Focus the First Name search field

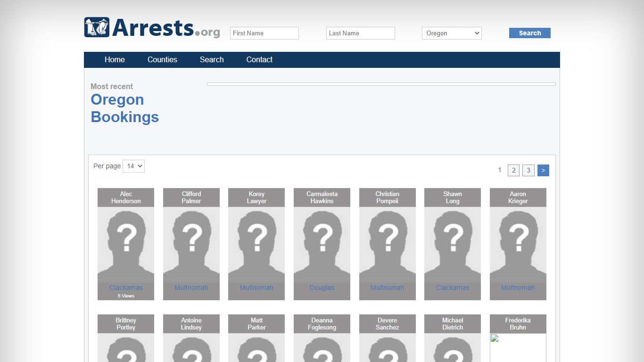(x=264, y=33)
